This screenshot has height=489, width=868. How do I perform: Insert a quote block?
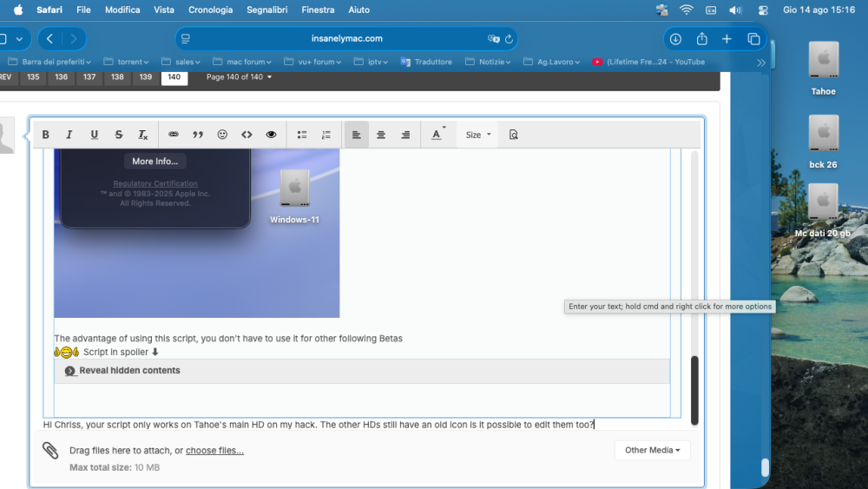click(x=198, y=135)
